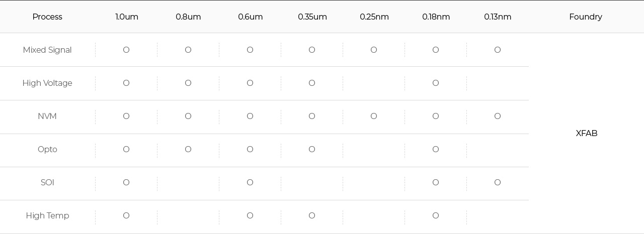The height and width of the screenshot is (234, 644).
Task: Select the High Voltage row label
Action: pyautogui.click(x=47, y=83)
